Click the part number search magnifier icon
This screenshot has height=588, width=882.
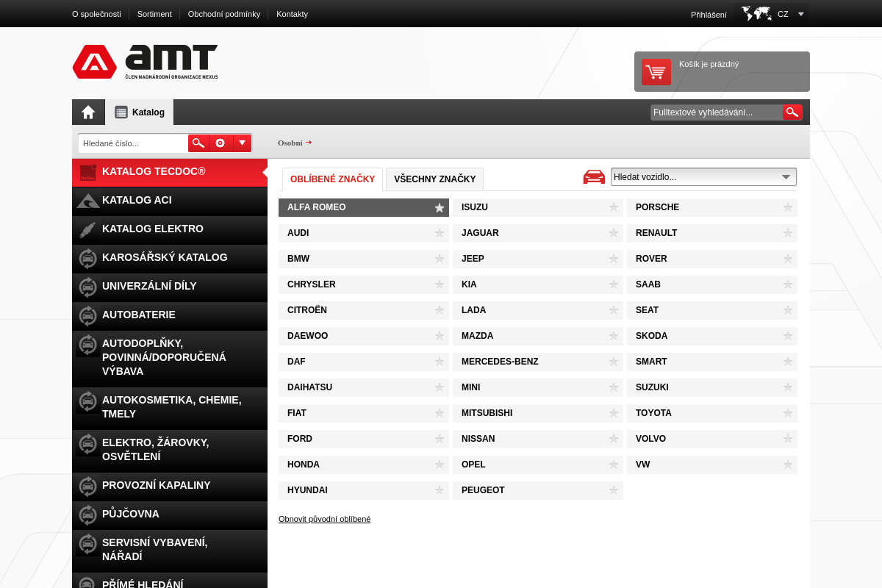tap(198, 143)
